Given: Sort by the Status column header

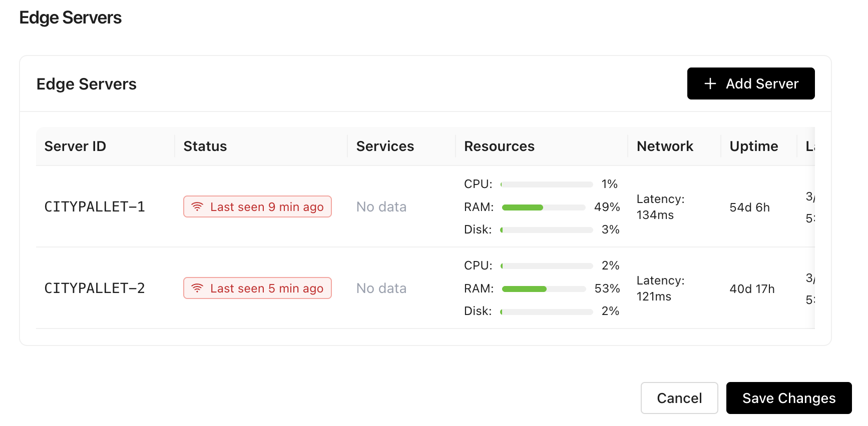Looking at the screenshot, I should [x=205, y=146].
